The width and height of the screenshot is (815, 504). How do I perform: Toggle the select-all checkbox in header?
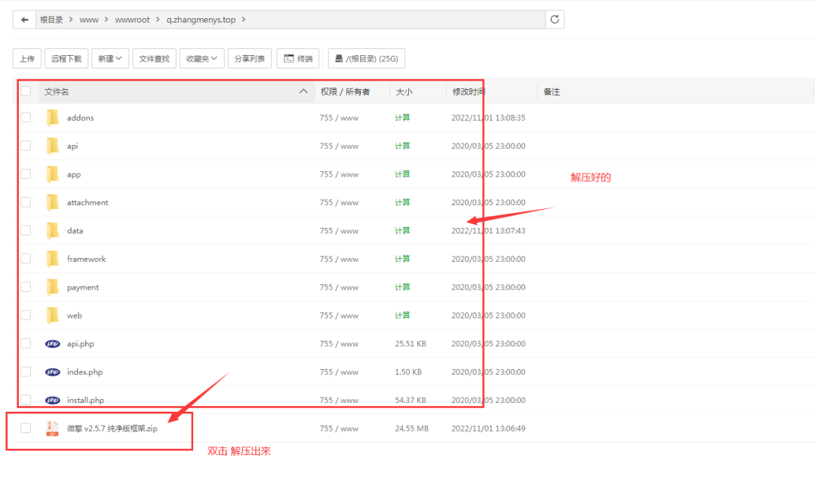click(26, 91)
